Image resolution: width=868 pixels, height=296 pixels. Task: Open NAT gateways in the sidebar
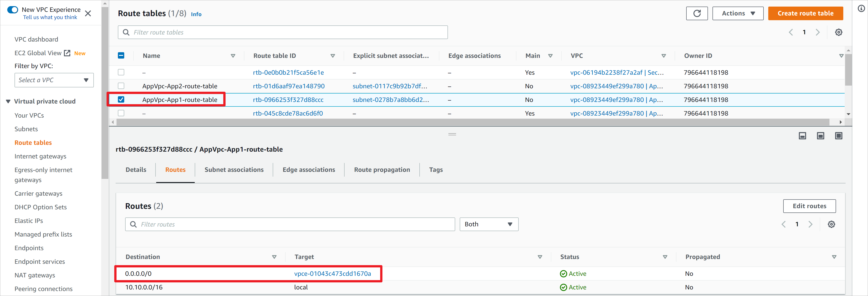click(x=35, y=275)
